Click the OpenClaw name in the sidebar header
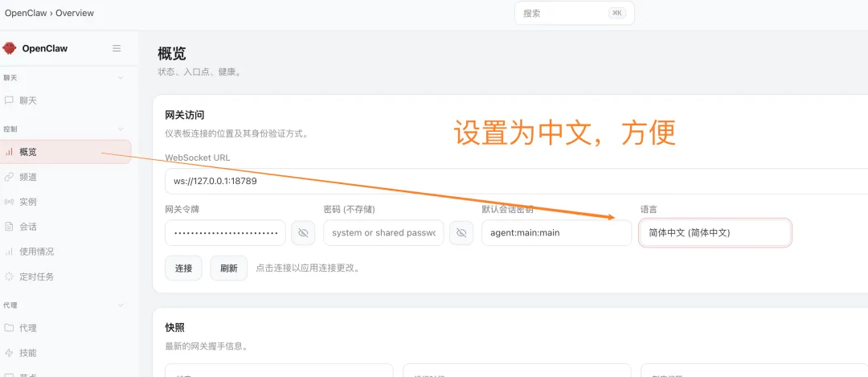868x377 pixels. [45, 48]
